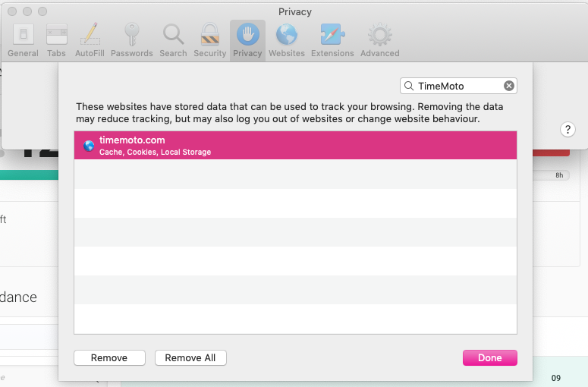Screen dimensions: 588x387
Task: Click the green zoom window button
Action: click(x=42, y=11)
